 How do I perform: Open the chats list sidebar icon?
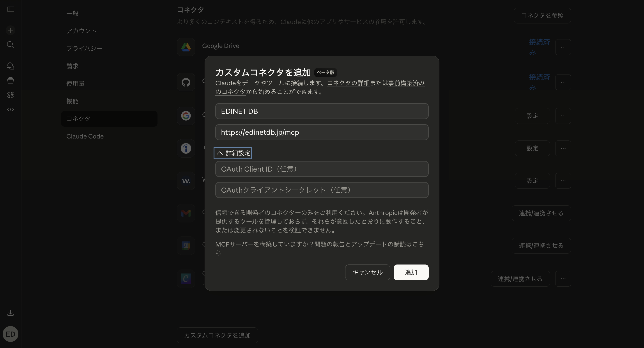click(10, 66)
